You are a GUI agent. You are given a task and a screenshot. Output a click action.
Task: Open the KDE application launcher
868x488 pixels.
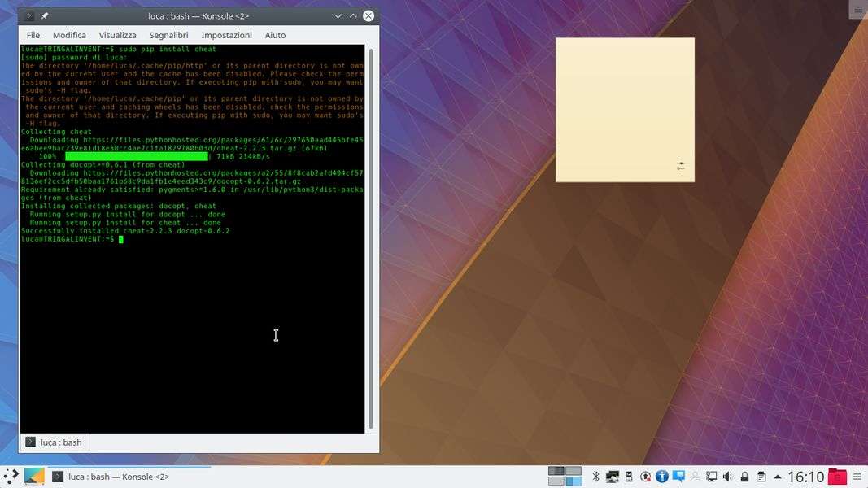point(11,477)
